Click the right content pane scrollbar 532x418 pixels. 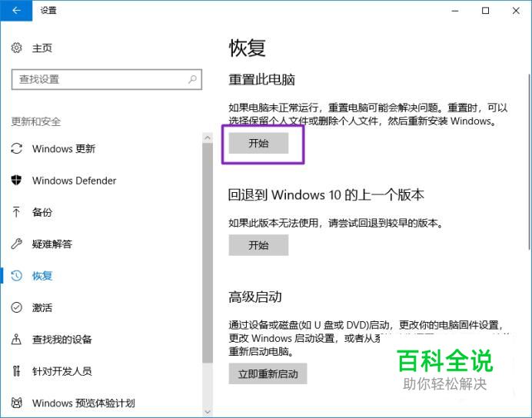pos(529,161)
